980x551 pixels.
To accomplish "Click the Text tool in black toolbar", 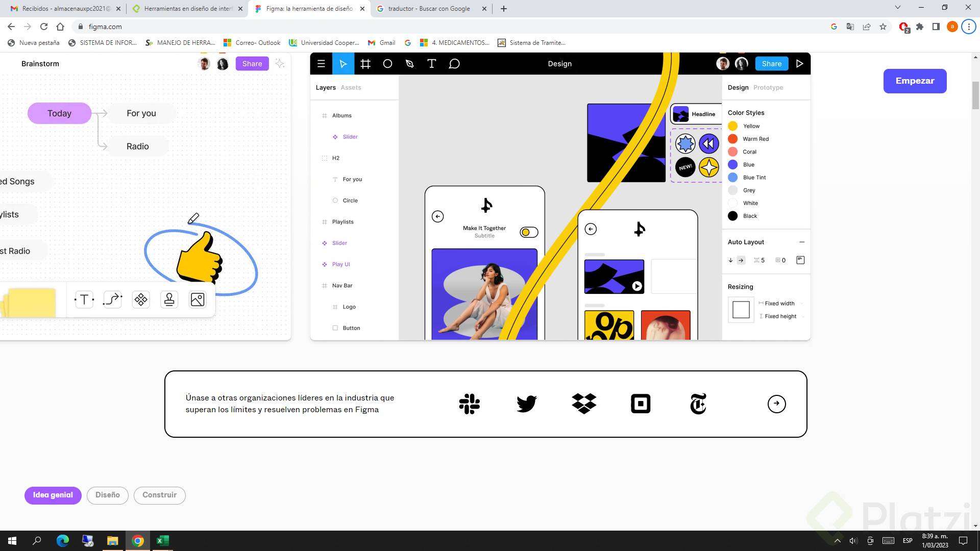I will 431,64.
